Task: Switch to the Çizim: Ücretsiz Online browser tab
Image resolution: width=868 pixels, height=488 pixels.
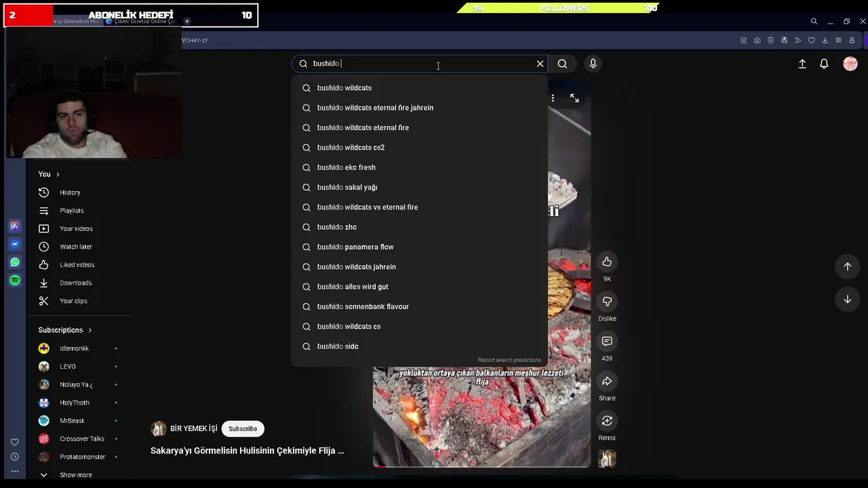Action: click(x=141, y=22)
